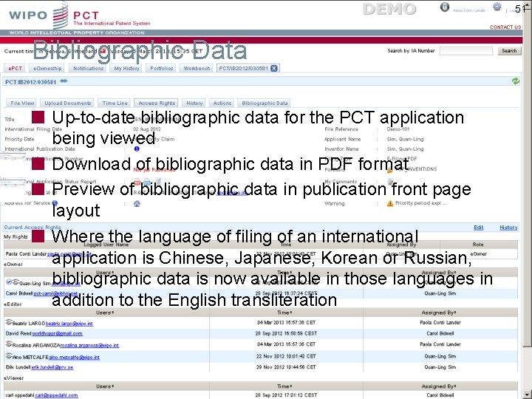532x399 pixels.
Task: Sort eEditor table by Assigned By column
Action: (439, 313)
